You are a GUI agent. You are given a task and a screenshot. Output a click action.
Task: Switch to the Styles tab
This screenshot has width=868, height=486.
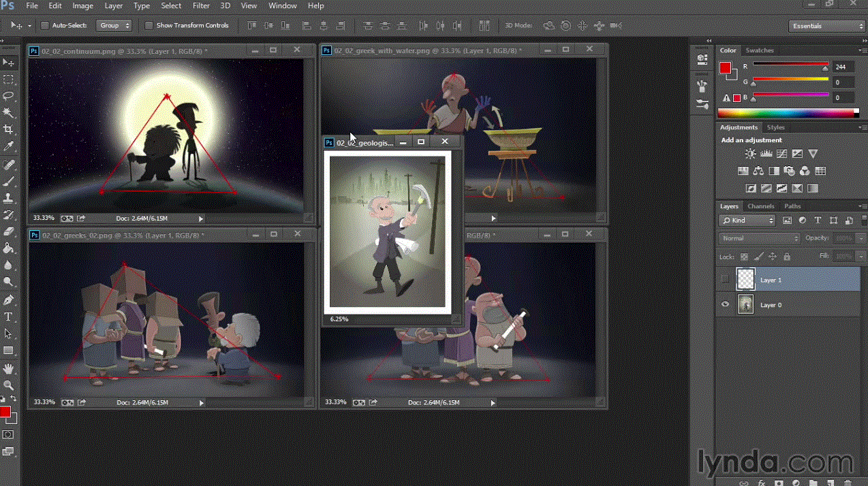(x=775, y=127)
